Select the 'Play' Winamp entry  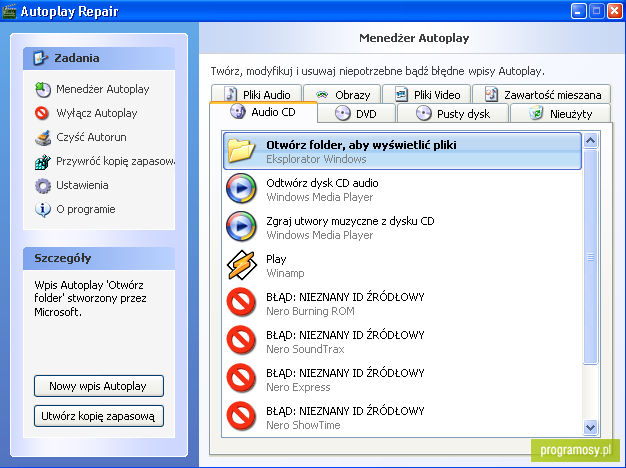pyautogui.click(x=402, y=265)
